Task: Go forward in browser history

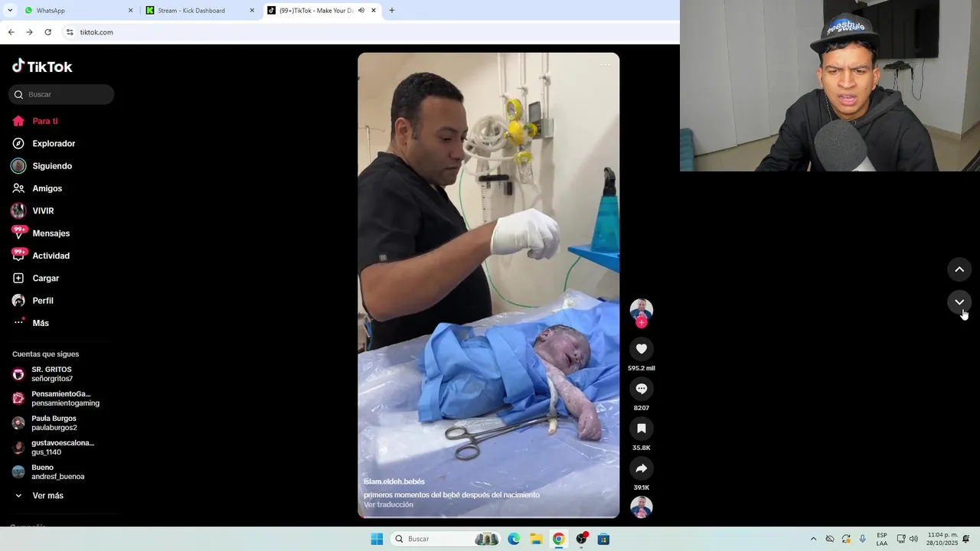Action: pyautogui.click(x=29, y=32)
